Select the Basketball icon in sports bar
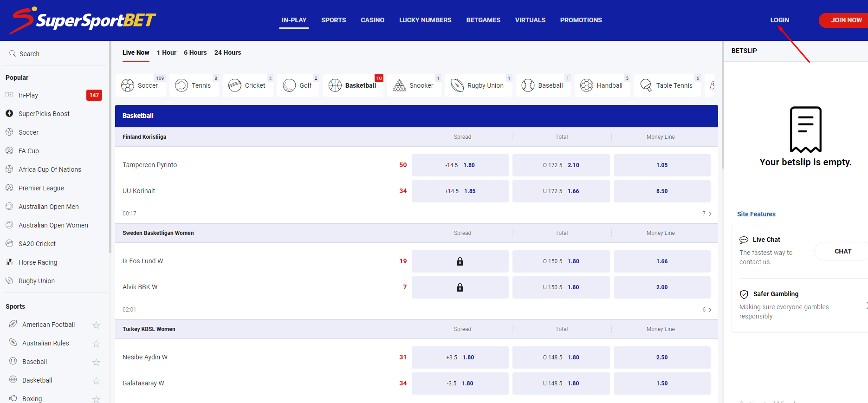Viewport: 868px width, 403px height. pos(335,85)
